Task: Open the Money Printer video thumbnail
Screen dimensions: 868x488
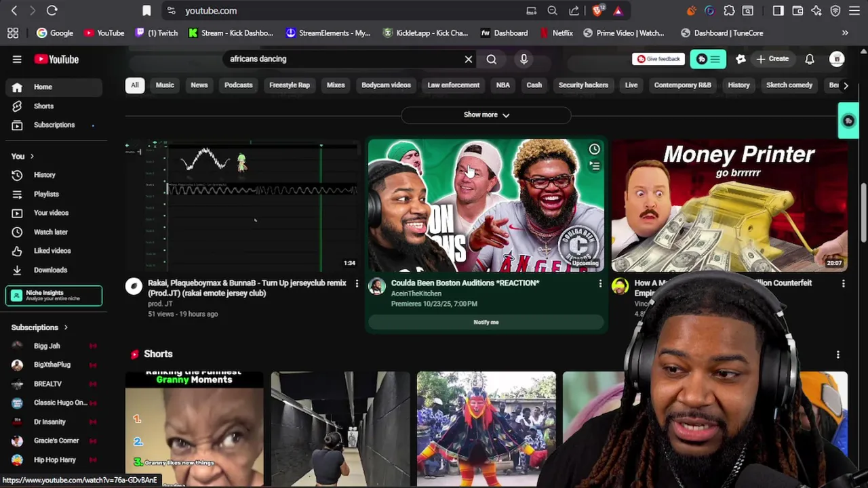Action: [729, 205]
